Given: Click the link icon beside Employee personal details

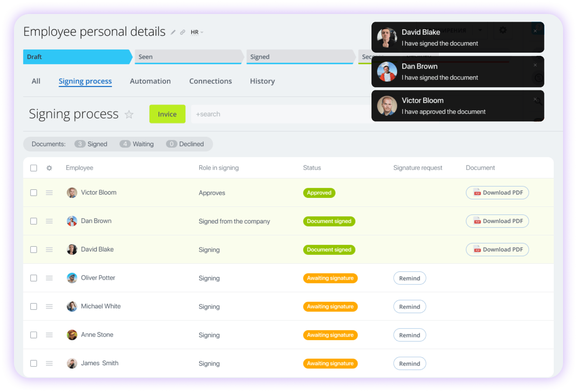Looking at the screenshot, I should point(183,32).
